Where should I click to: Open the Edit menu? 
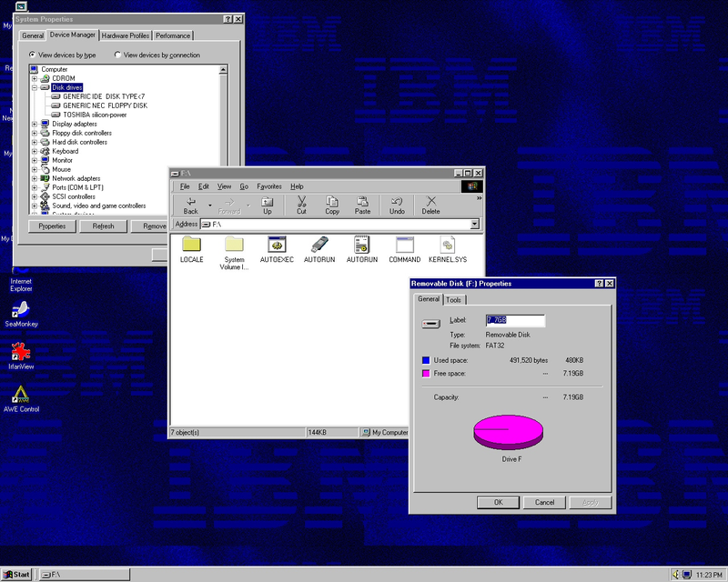(203, 186)
